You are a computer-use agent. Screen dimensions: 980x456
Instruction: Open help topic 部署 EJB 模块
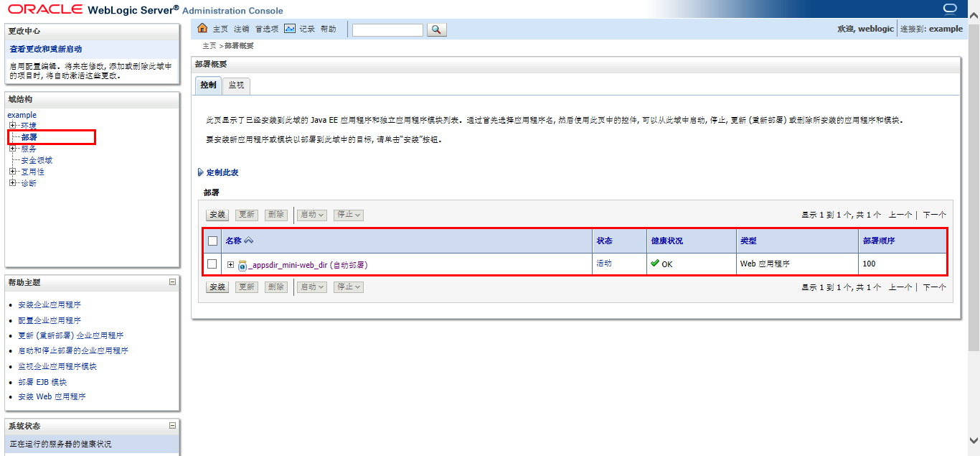pyautogui.click(x=42, y=382)
